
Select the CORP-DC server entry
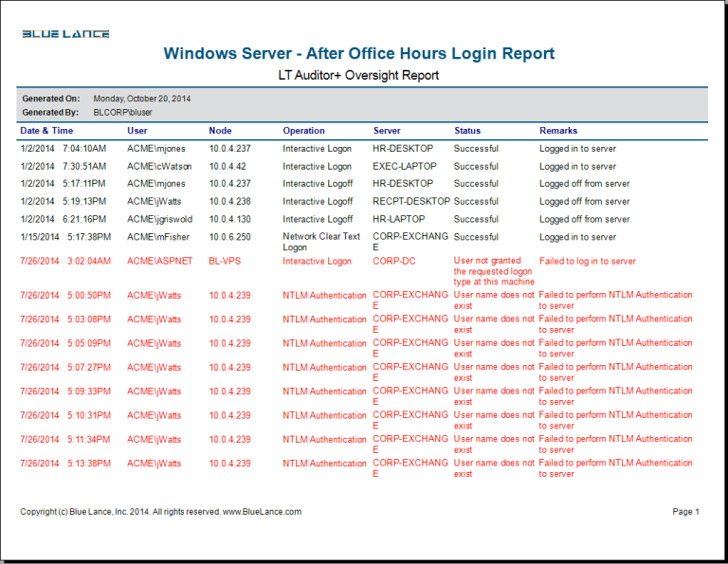pyautogui.click(x=394, y=262)
